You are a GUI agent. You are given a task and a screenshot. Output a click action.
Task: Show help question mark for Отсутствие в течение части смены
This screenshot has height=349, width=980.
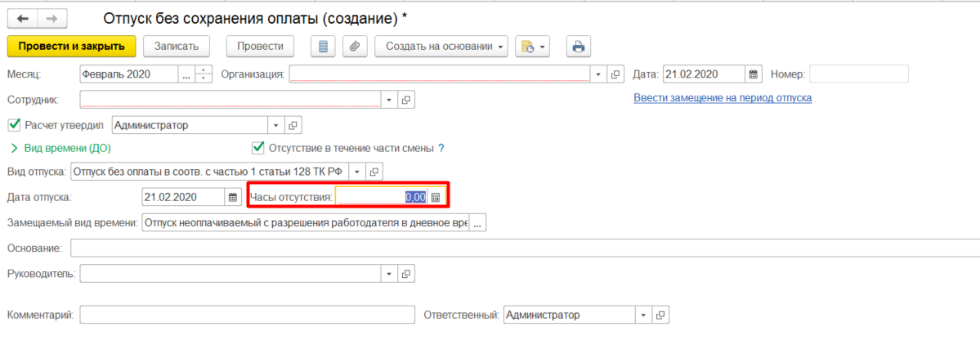(441, 149)
